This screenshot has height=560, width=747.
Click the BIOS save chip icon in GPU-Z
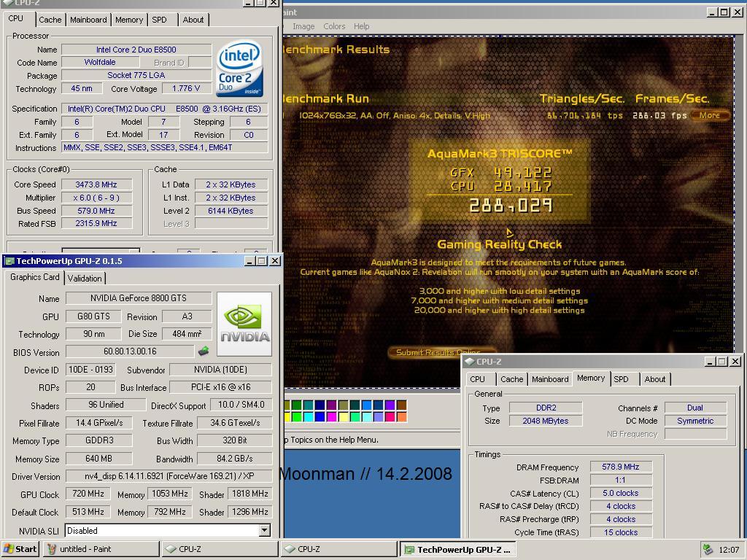point(204,351)
